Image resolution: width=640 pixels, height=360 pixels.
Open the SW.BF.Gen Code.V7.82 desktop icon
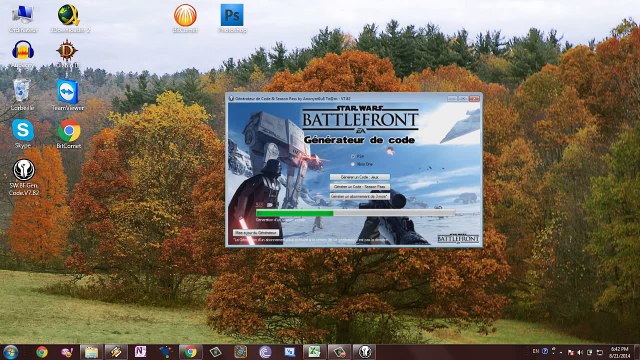point(24,178)
